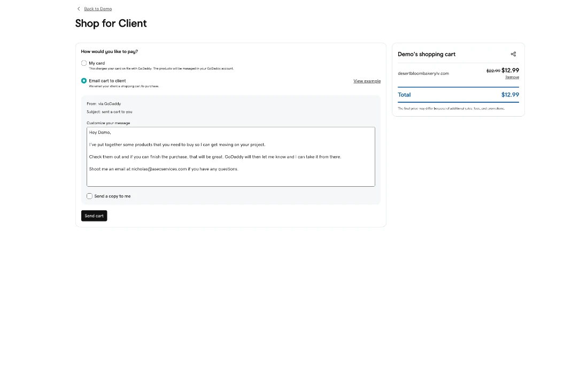Click the final price disclaimer text
The image size is (588, 389).
(x=451, y=109)
